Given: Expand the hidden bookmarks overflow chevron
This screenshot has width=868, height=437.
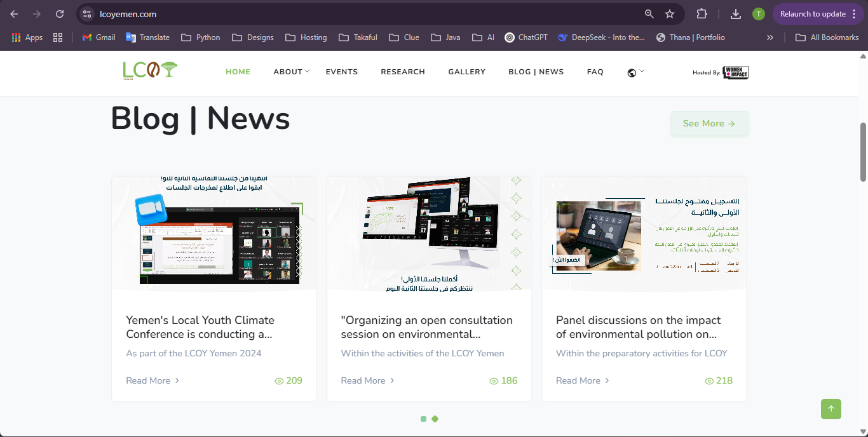Looking at the screenshot, I should (x=770, y=37).
